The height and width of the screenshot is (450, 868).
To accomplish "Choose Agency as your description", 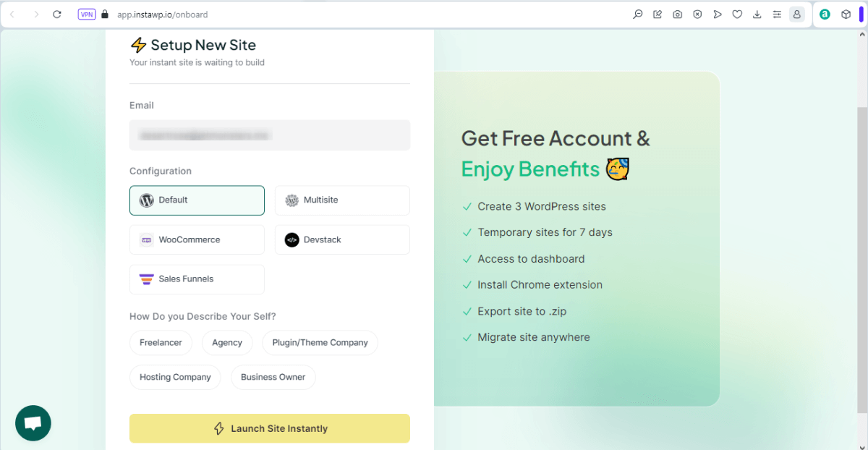I will point(227,342).
